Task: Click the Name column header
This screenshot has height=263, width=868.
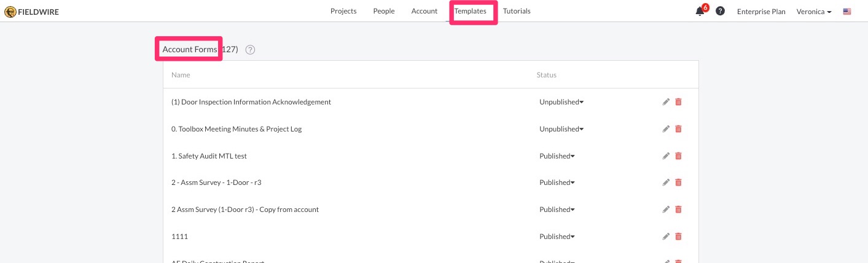Action: (x=181, y=75)
